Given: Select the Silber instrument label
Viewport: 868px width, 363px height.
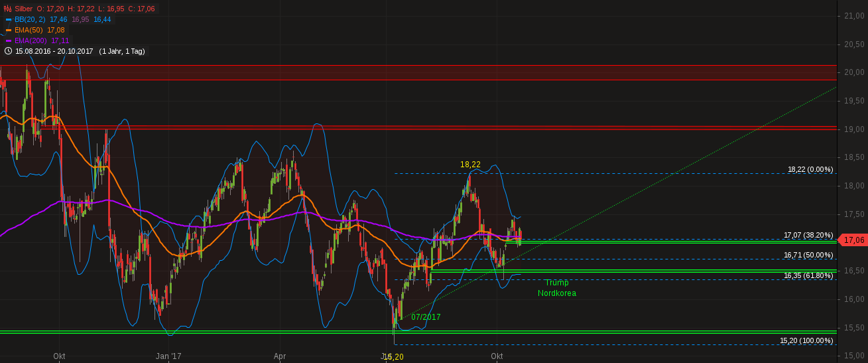Looking at the screenshot, I should [x=23, y=9].
